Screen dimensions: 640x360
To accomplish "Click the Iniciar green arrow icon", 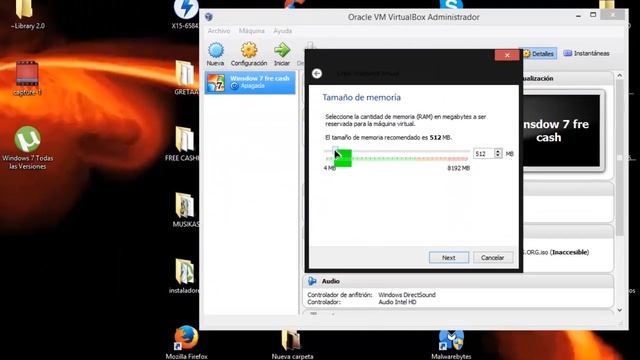I will (282, 54).
